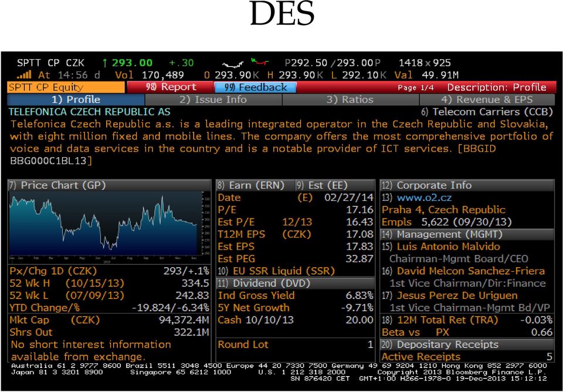
Task: Open 10) EU SSR Liquid (SSR)
Action: pos(276,271)
